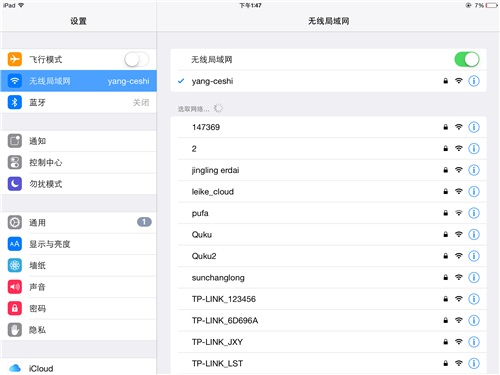Open Bluetooth (蓝牙) settings
500x375 pixels.
pos(79,102)
